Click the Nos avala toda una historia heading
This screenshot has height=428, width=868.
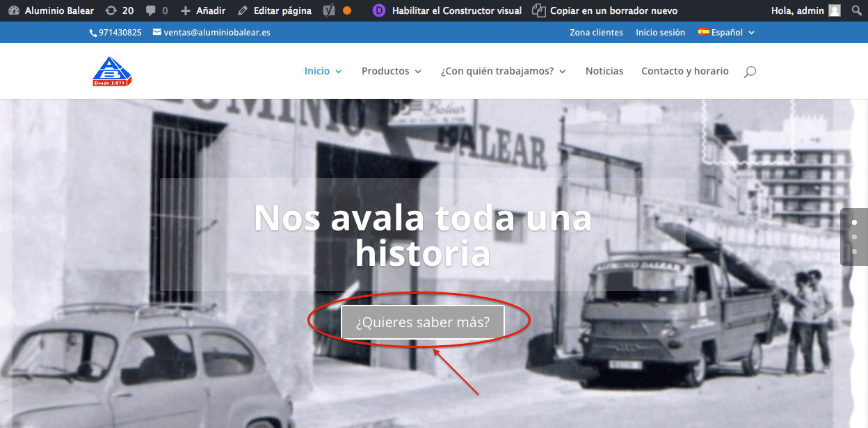(x=423, y=235)
